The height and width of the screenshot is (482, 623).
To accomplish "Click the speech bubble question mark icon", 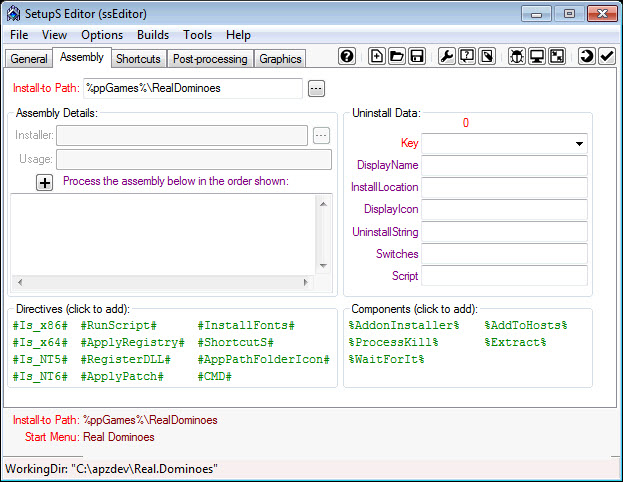I will (x=467, y=56).
